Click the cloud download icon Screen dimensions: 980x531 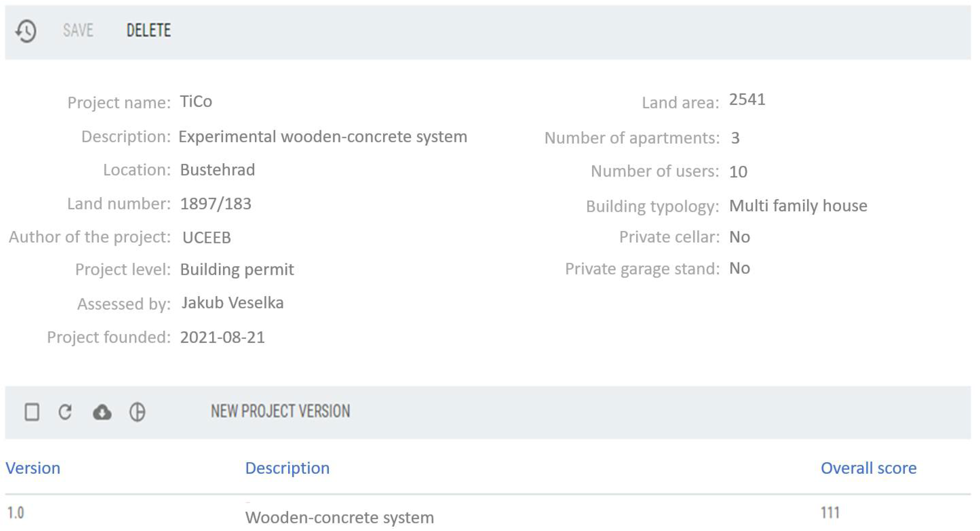coord(102,412)
